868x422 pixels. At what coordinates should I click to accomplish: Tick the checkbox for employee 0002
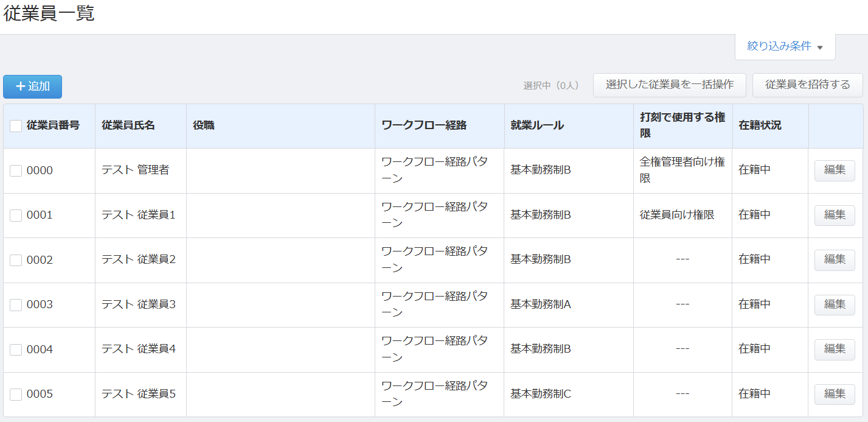[16, 261]
